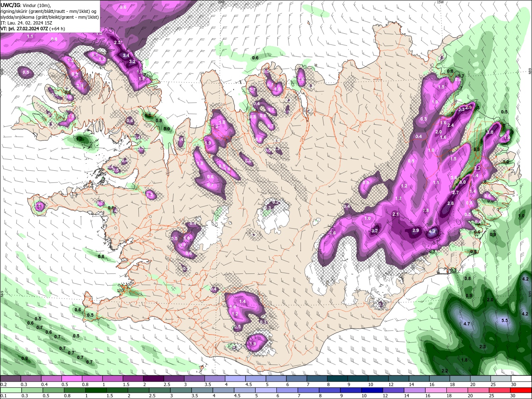Click the '4.7' rain value in the southeast sea
532x399 pixels.
coord(466,323)
